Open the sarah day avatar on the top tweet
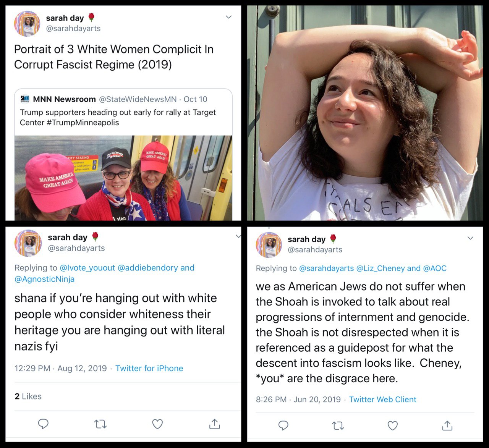This screenshot has width=489, height=448. (27, 24)
